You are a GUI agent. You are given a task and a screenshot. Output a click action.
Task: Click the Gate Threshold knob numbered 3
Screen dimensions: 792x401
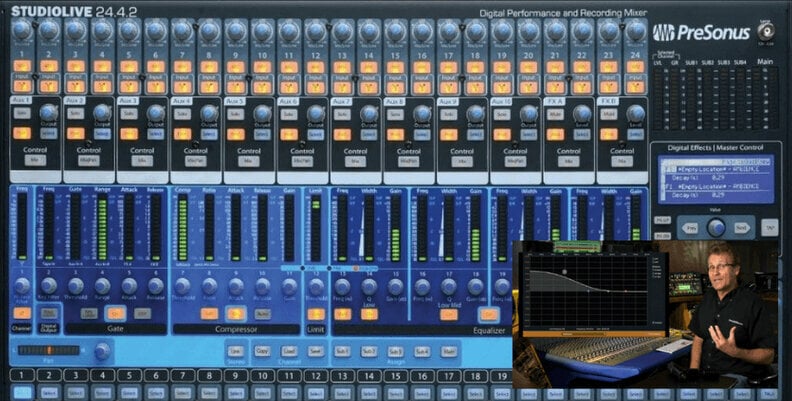[76, 286]
